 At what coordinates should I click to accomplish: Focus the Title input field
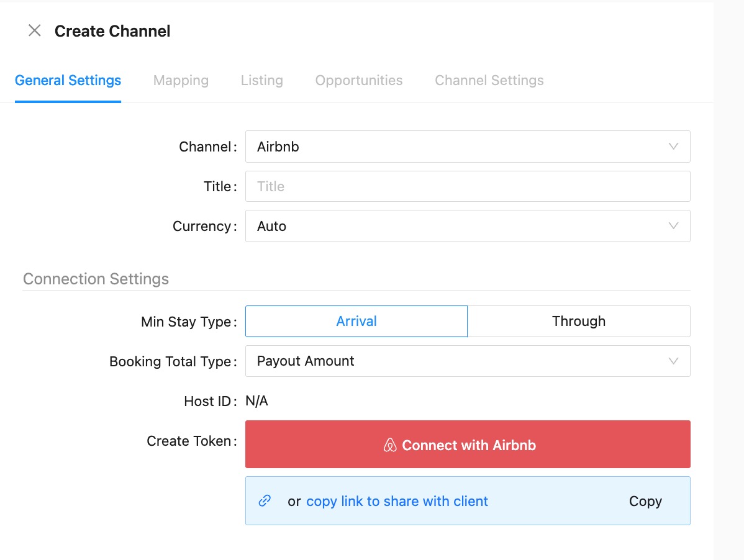coord(468,186)
